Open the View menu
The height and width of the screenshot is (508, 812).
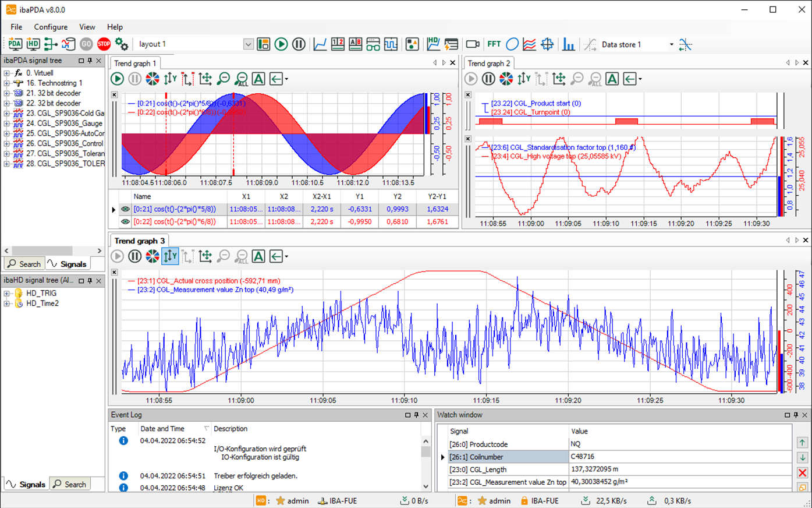point(87,27)
